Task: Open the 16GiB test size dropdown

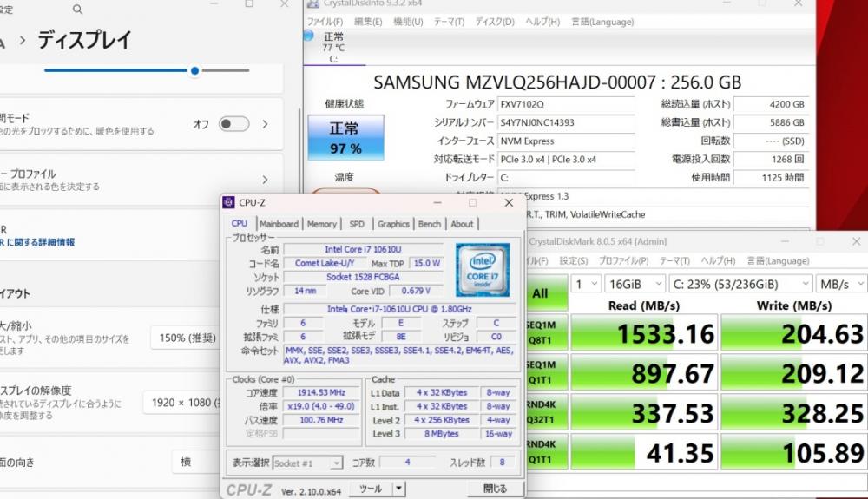Action: point(635,285)
